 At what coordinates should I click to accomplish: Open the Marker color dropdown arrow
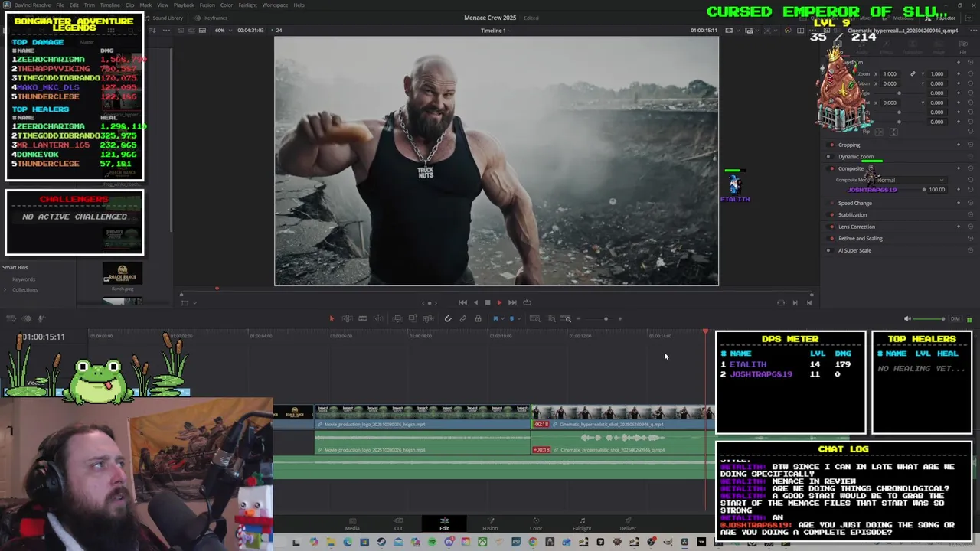coord(519,318)
